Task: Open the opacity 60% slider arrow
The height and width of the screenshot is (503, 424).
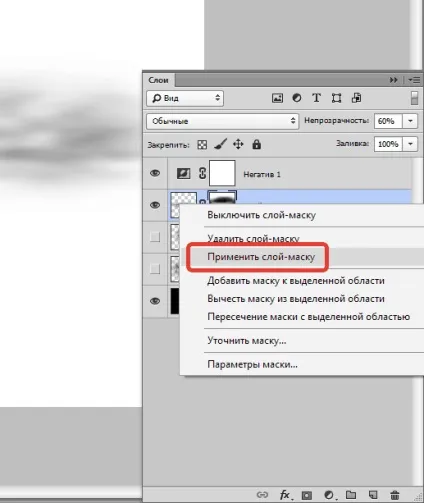Action: (x=410, y=121)
